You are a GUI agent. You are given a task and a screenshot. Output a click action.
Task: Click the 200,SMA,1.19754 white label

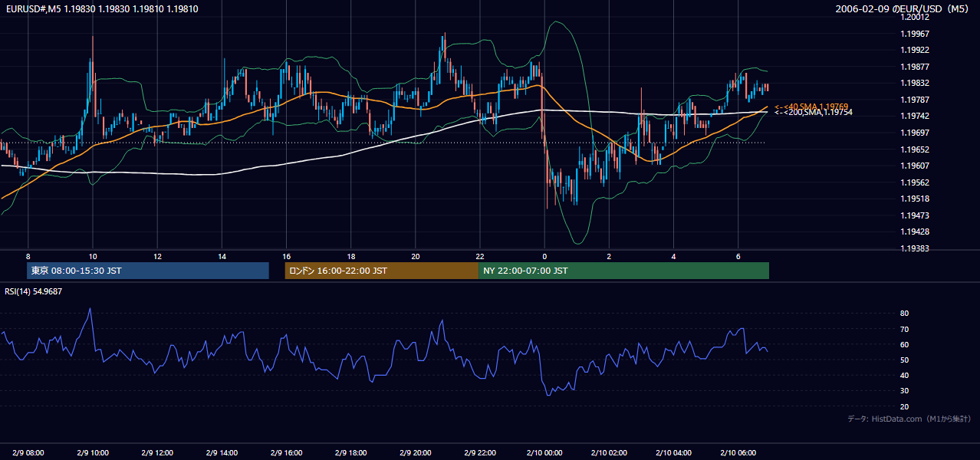(813, 113)
